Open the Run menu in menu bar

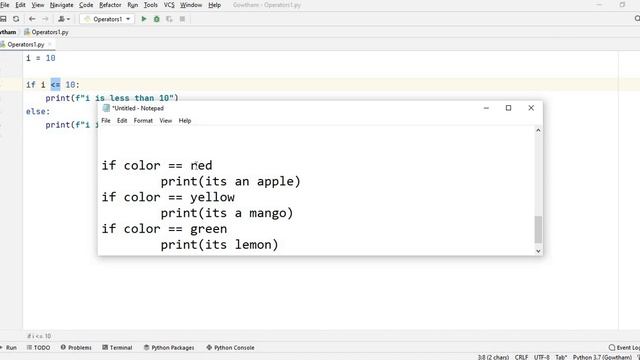(133, 5)
